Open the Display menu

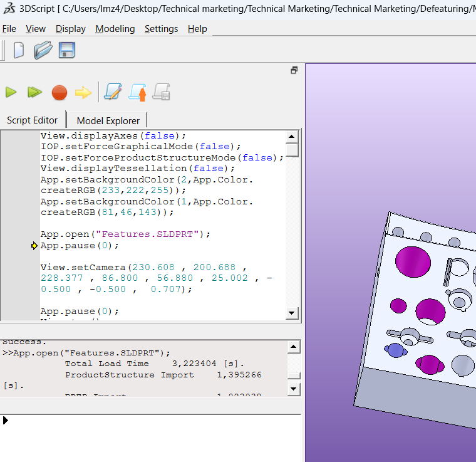click(71, 29)
